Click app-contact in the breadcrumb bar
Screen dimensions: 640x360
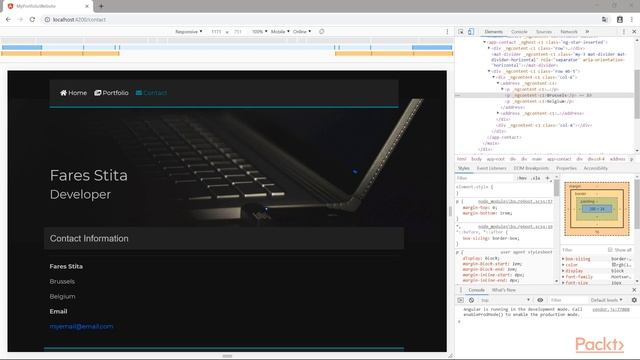pyautogui.click(x=559, y=159)
